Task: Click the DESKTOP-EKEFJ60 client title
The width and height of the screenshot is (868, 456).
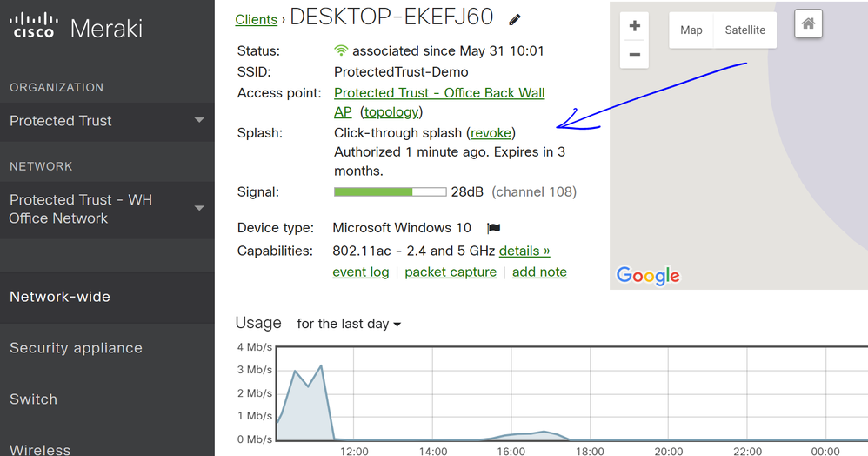Action: coord(391,17)
